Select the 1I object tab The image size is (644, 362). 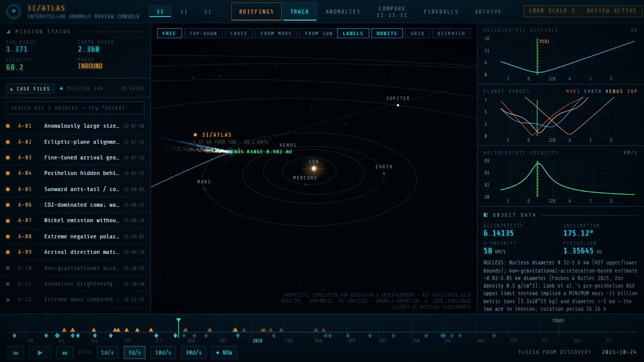click(184, 12)
